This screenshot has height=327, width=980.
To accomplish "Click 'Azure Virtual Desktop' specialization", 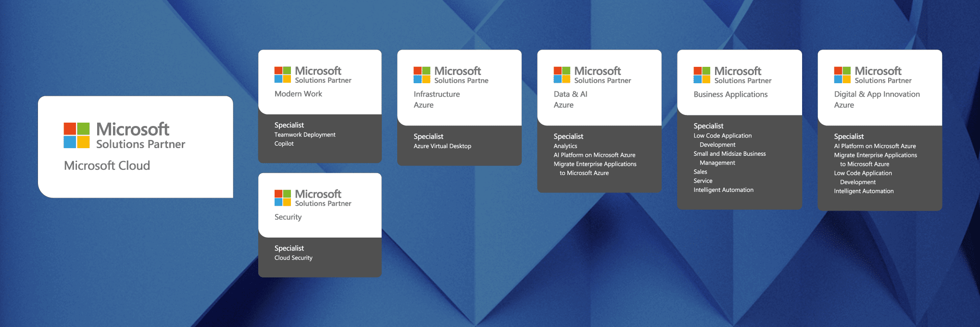I will click(x=442, y=146).
